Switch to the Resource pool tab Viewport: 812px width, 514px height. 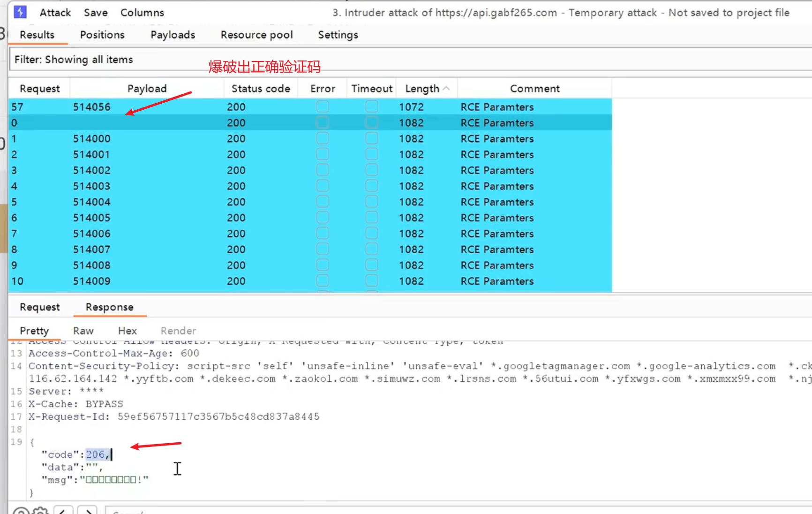(x=256, y=35)
